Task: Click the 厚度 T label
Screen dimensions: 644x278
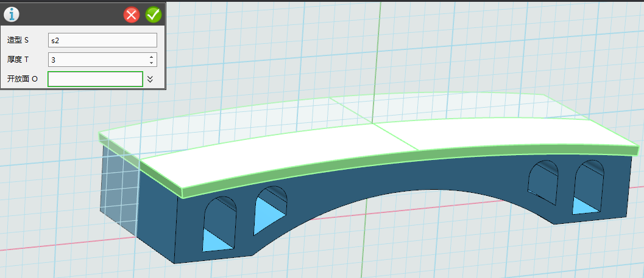Action: click(x=18, y=60)
